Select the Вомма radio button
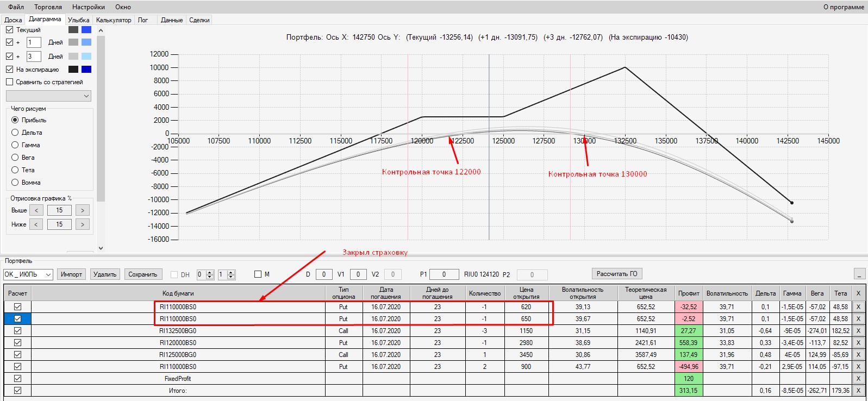The width and height of the screenshot is (868, 401). pyautogui.click(x=15, y=183)
